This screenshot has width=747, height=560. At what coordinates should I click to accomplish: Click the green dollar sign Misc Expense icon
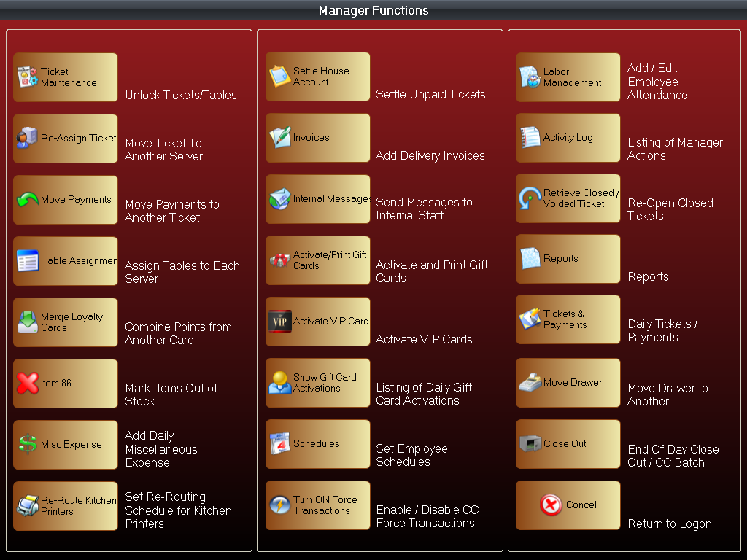pos(28,445)
